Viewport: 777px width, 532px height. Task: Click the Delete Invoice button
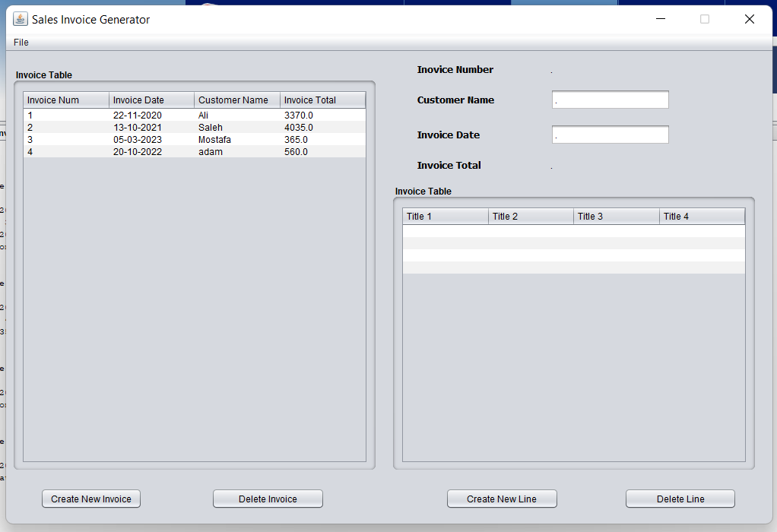click(x=268, y=499)
